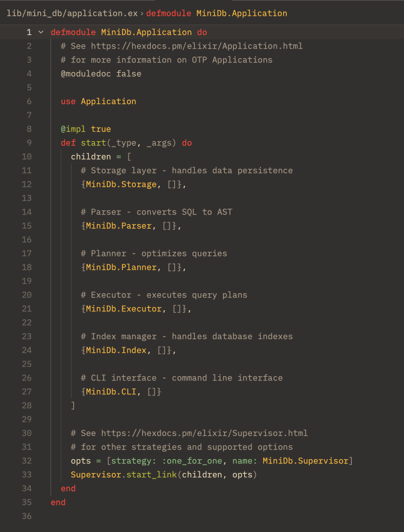Click the Supervisor.start_link call
The height and width of the screenshot is (532, 404).
(123, 474)
